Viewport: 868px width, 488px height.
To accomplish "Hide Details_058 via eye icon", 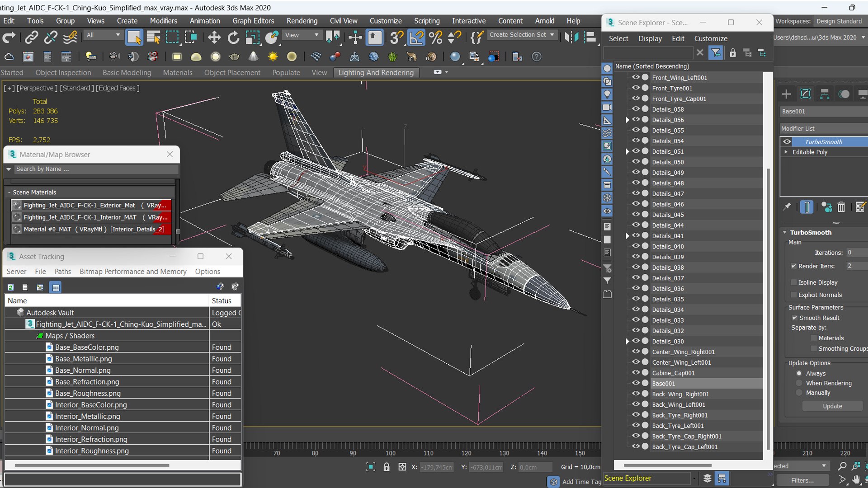I will [x=636, y=109].
